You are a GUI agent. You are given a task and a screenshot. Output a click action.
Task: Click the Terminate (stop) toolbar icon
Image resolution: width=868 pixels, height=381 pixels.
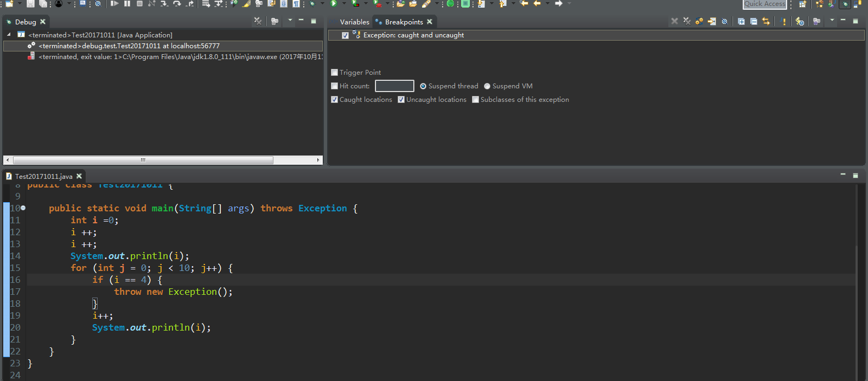click(x=139, y=3)
